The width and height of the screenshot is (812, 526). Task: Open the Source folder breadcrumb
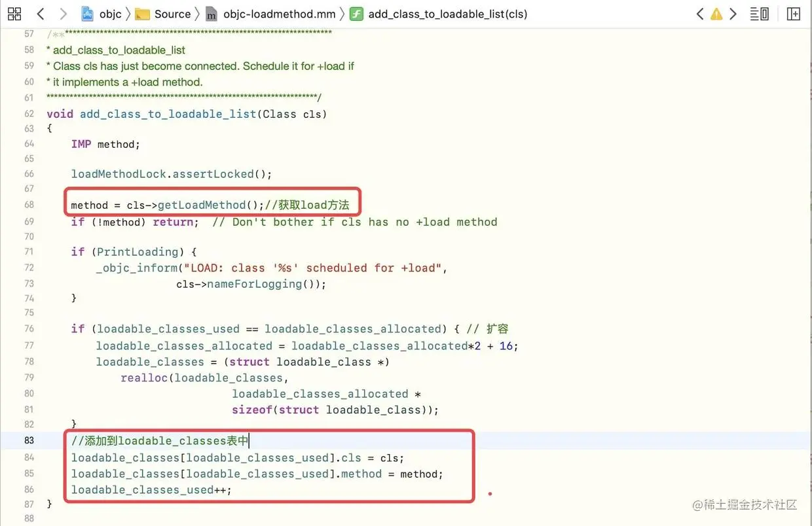click(x=172, y=14)
